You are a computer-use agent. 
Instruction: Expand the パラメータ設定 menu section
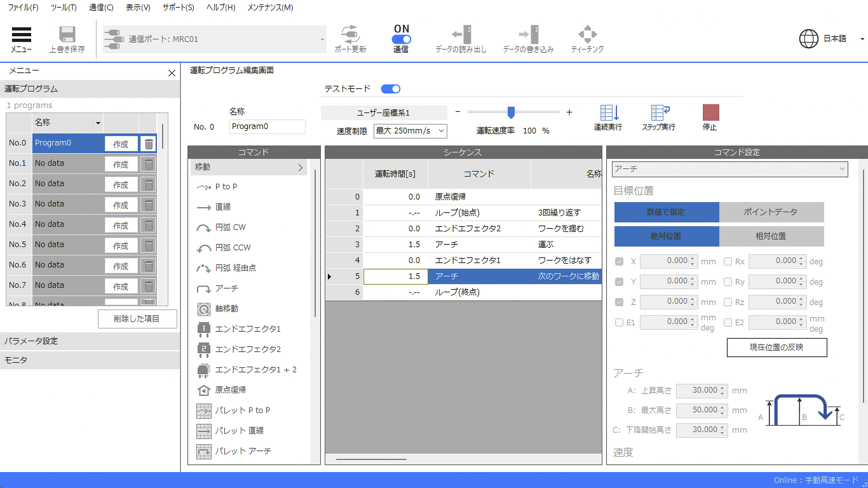(x=90, y=341)
